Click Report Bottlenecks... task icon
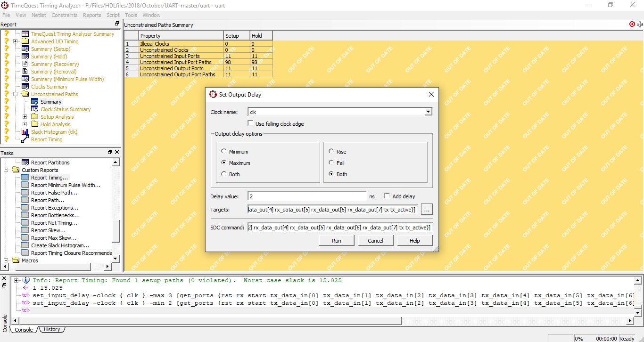The image size is (644, 342). (25, 215)
